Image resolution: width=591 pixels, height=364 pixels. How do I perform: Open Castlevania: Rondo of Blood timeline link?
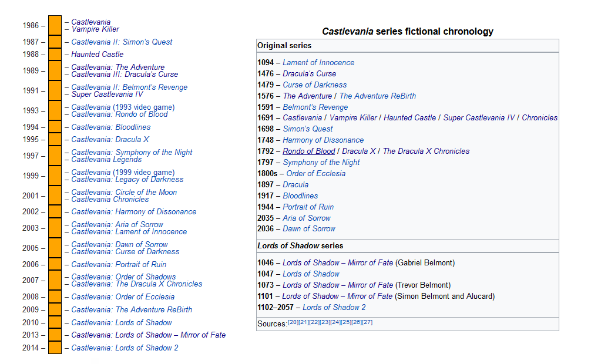coord(119,114)
